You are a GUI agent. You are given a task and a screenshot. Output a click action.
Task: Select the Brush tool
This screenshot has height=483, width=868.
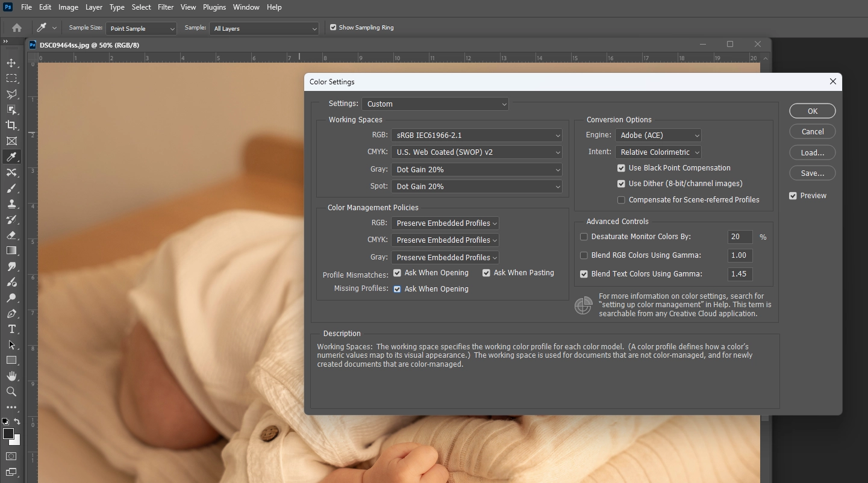11,189
